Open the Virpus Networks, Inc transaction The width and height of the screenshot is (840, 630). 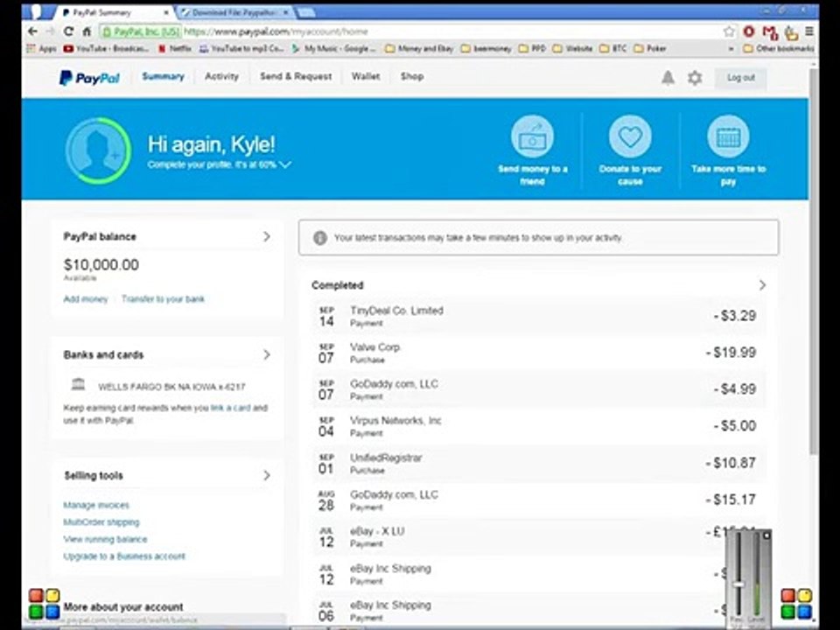[x=539, y=426]
